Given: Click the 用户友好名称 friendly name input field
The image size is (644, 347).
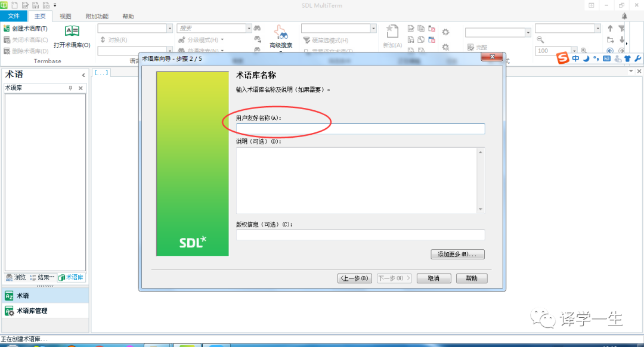Looking at the screenshot, I should pyautogui.click(x=360, y=129).
